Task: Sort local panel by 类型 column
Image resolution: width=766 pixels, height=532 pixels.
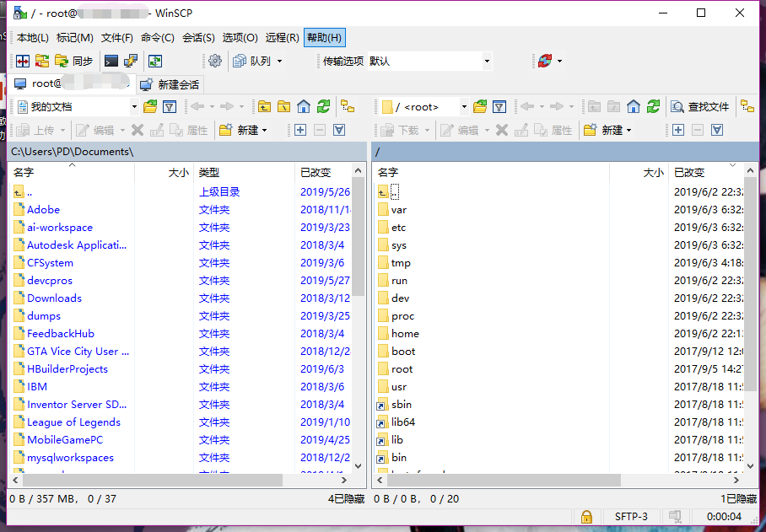Action: [245, 172]
